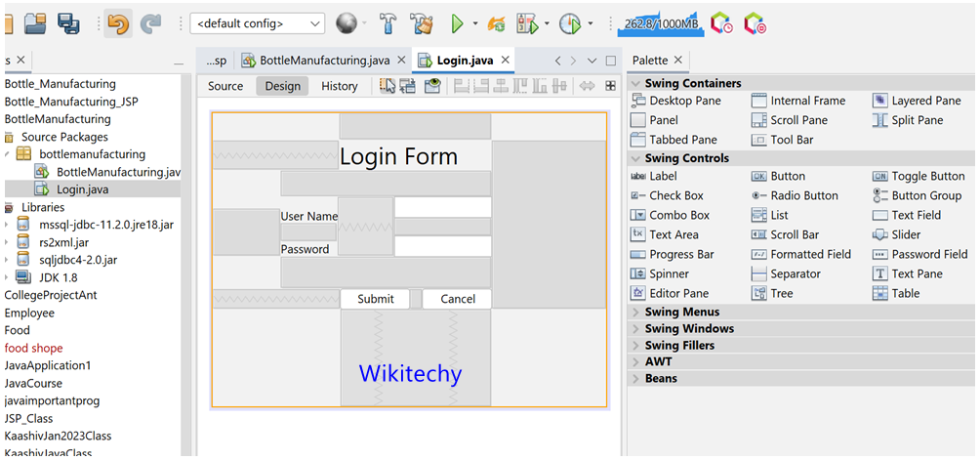Collapse the Swing Containers palette category
The width and height of the screenshot is (980, 460).
click(x=692, y=83)
